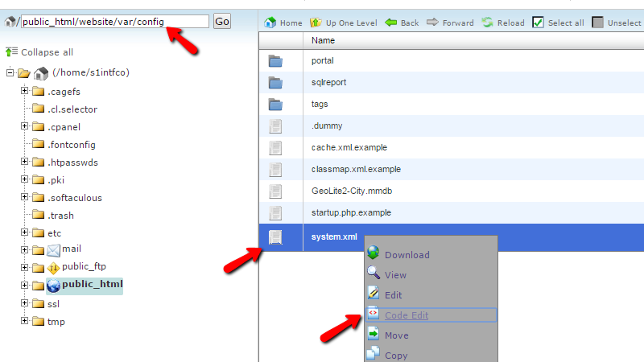644x362 pixels.
Task: Select the .cl.selector folder in tree
Action: (x=72, y=109)
